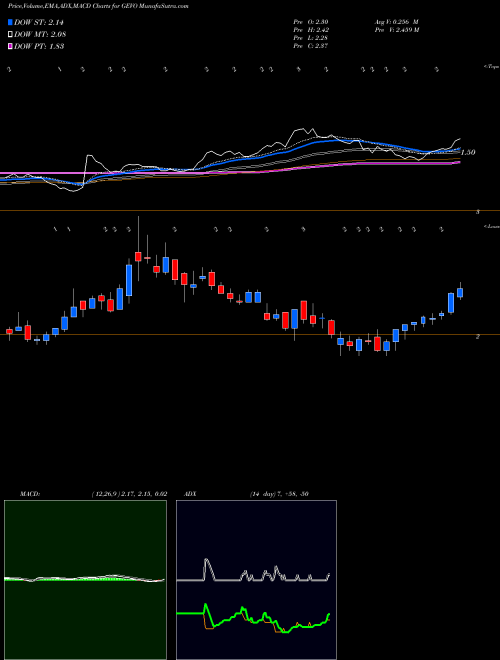Click the '2' price axis label
The image size is (500, 660).
(x=477, y=337)
